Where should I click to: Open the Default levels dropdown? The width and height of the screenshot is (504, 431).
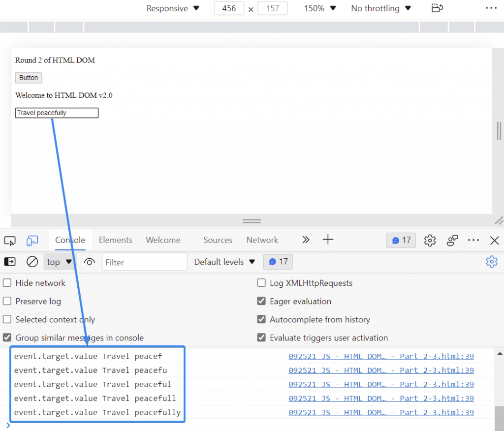click(x=224, y=262)
